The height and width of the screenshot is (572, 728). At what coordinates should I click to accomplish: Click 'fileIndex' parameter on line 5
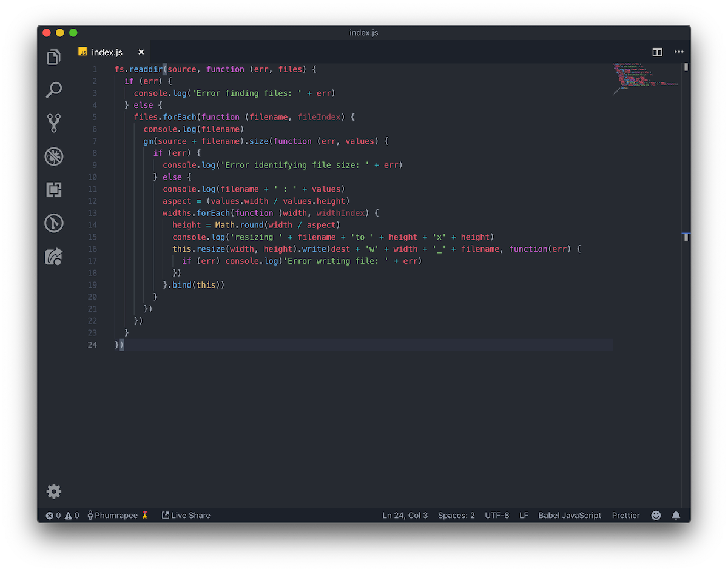(319, 117)
